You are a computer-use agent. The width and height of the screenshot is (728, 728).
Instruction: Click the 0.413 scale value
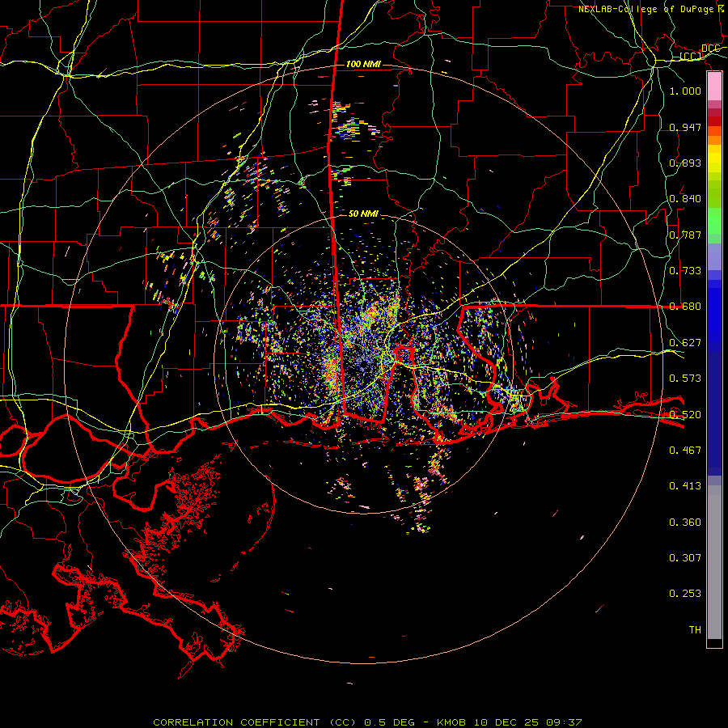coord(685,486)
